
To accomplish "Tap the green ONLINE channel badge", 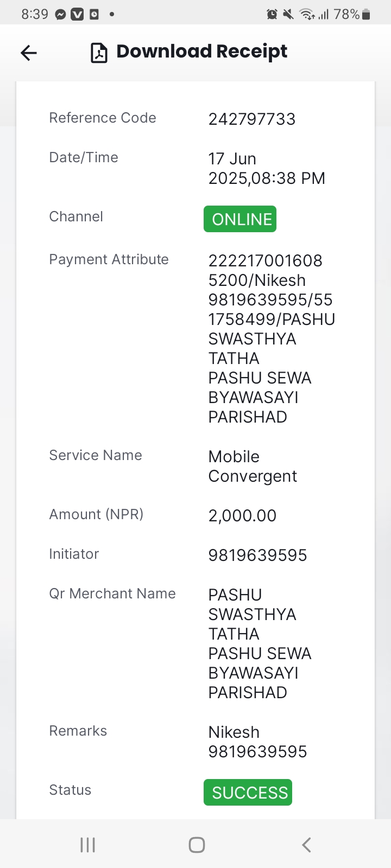I will [240, 219].
